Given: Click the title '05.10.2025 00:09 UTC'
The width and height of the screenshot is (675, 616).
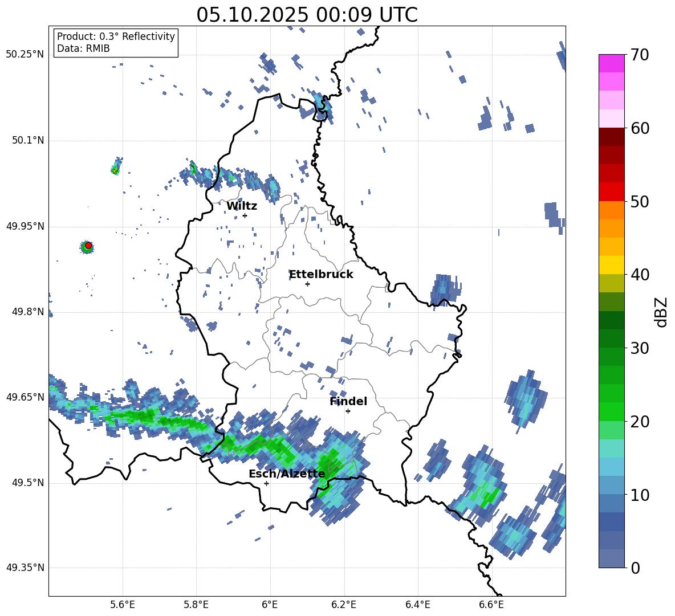Looking at the screenshot, I should (307, 15).
